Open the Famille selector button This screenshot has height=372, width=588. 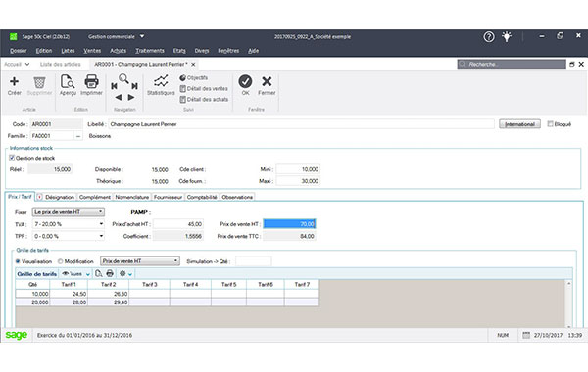[x=78, y=136]
